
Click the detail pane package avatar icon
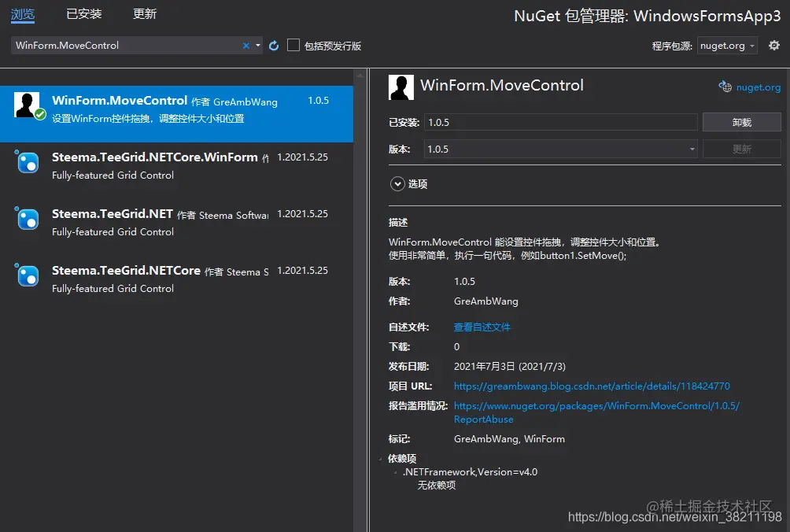401,87
